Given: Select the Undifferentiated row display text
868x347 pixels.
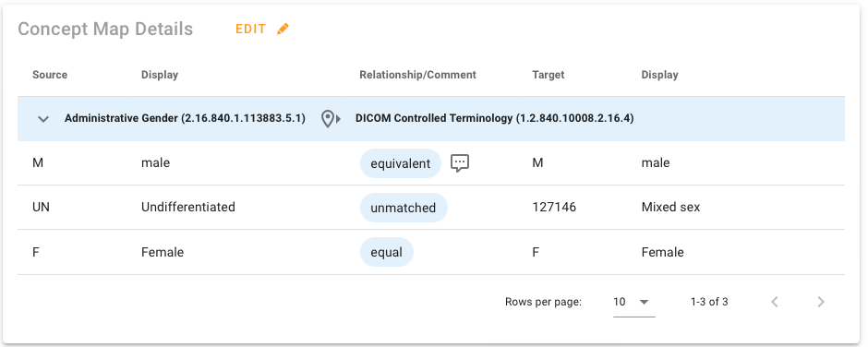Looking at the screenshot, I should [x=188, y=207].
